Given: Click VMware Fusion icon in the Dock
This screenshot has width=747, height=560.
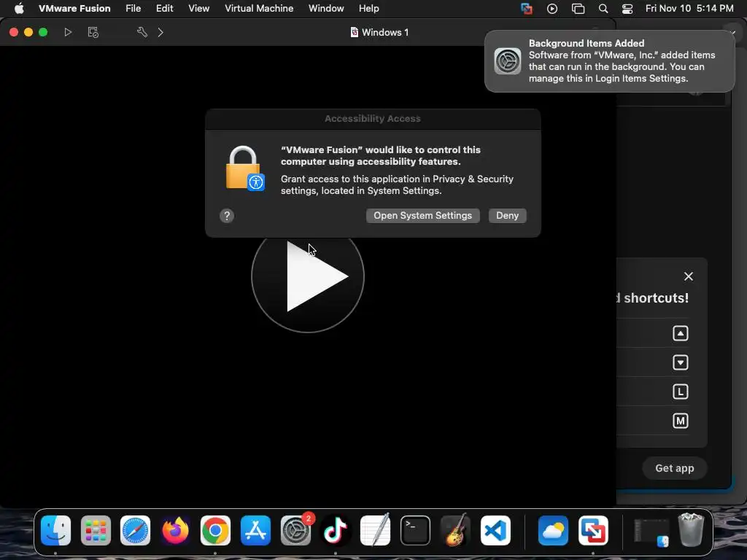Looking at the screenshot, I should click(593, 531).
